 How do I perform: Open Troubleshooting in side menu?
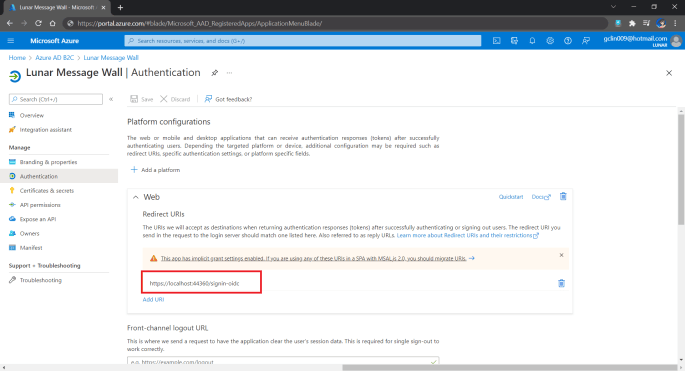(x=40, y=280)
